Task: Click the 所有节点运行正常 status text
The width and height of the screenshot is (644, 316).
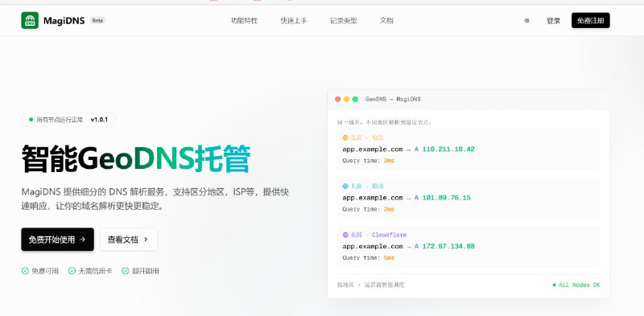Action: tap(60, 120)
